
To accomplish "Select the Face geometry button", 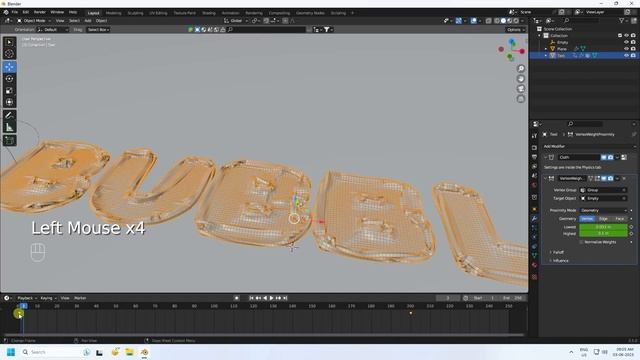I will pos(620,219).
